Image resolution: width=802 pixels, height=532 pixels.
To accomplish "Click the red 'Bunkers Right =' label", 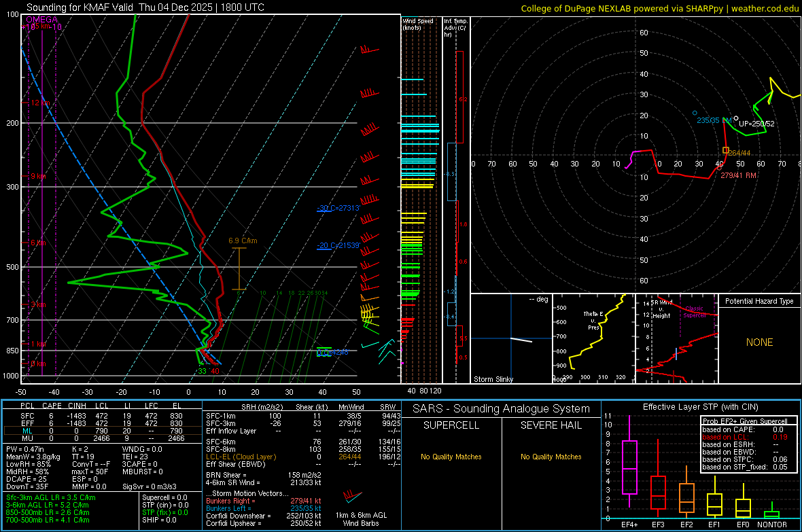I will 230,501.
